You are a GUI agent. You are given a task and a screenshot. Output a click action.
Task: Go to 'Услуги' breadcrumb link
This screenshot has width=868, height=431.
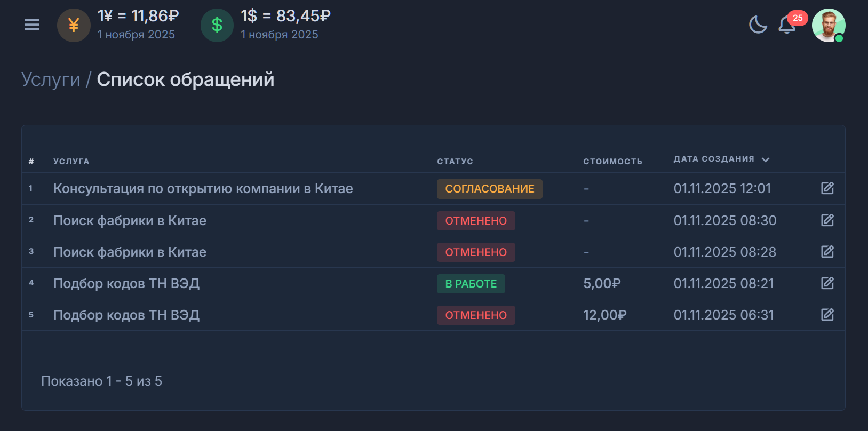pos(51,79)
